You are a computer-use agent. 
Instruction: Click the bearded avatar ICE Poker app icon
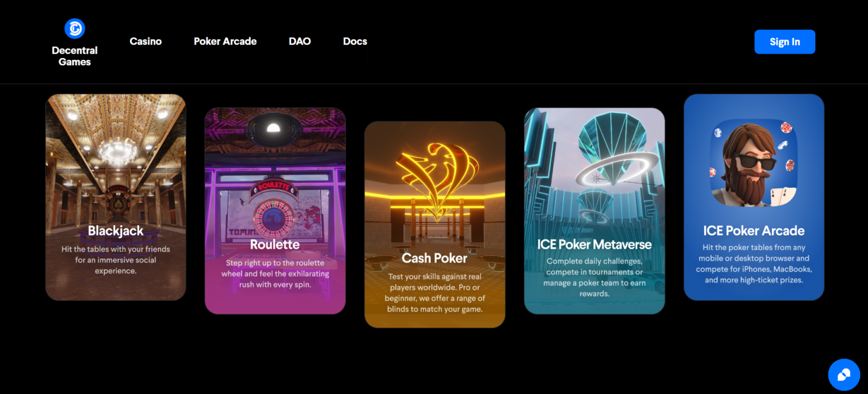(x=754, y=163)
